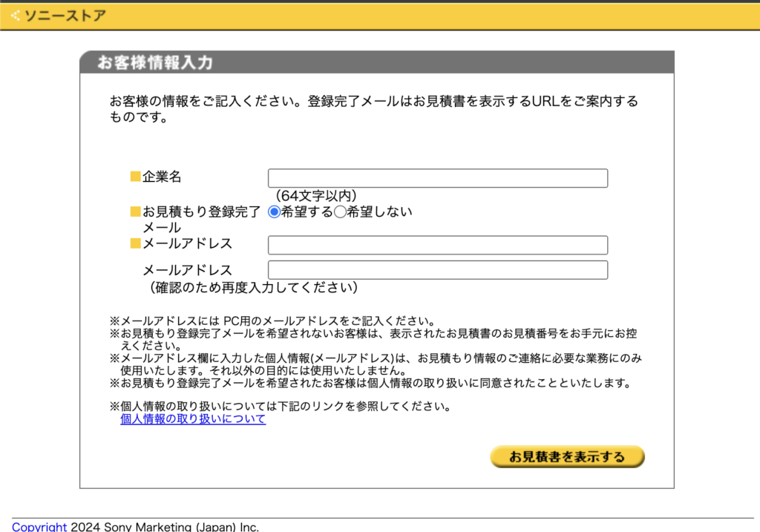Click the yellow bullet beside お見積もり登録完了メール

pos(135,211)
